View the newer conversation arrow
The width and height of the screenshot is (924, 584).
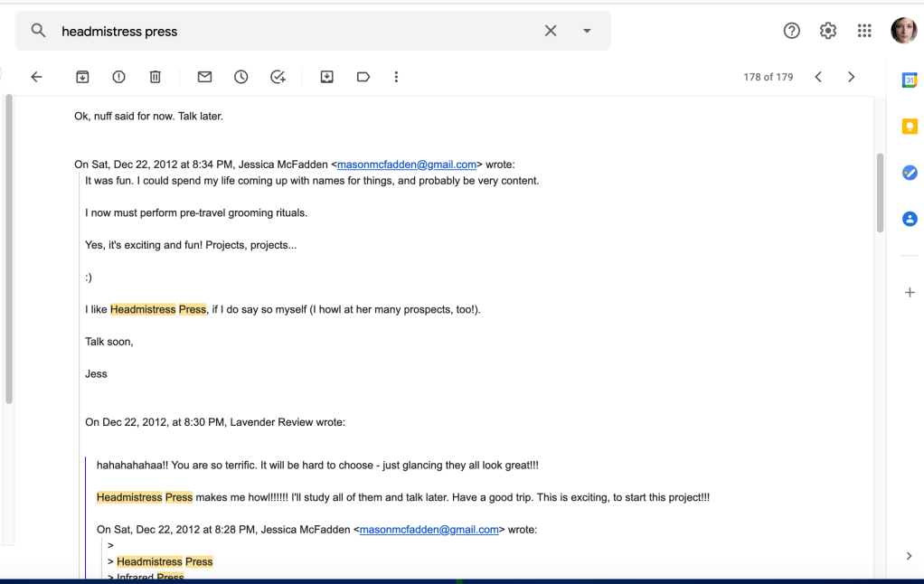(x=818, y=77)
